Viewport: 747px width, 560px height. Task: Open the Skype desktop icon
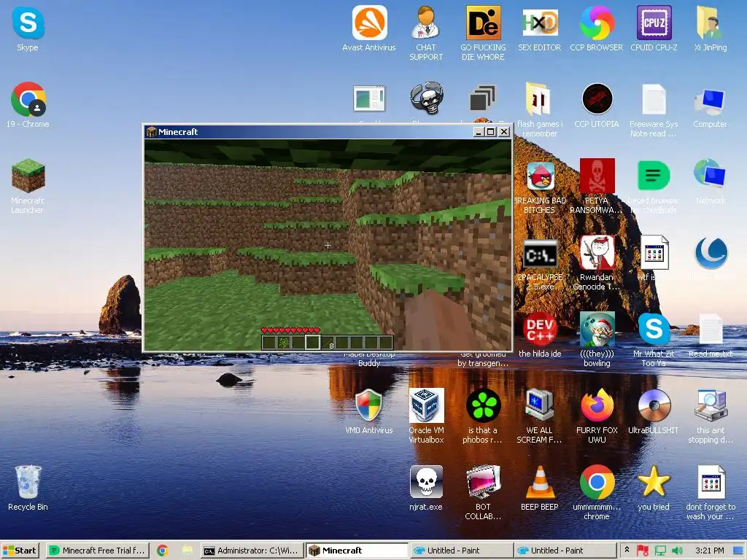[28, 23]
